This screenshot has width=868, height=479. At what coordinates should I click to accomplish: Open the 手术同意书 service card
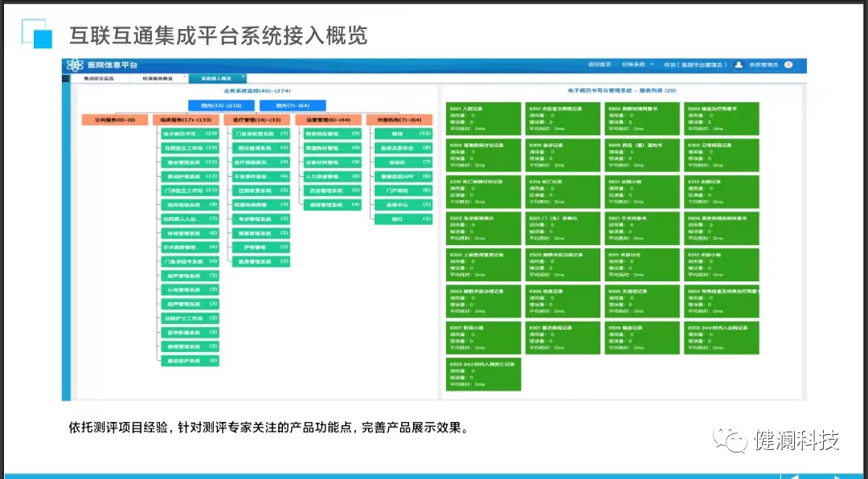[x=642, y=228]
